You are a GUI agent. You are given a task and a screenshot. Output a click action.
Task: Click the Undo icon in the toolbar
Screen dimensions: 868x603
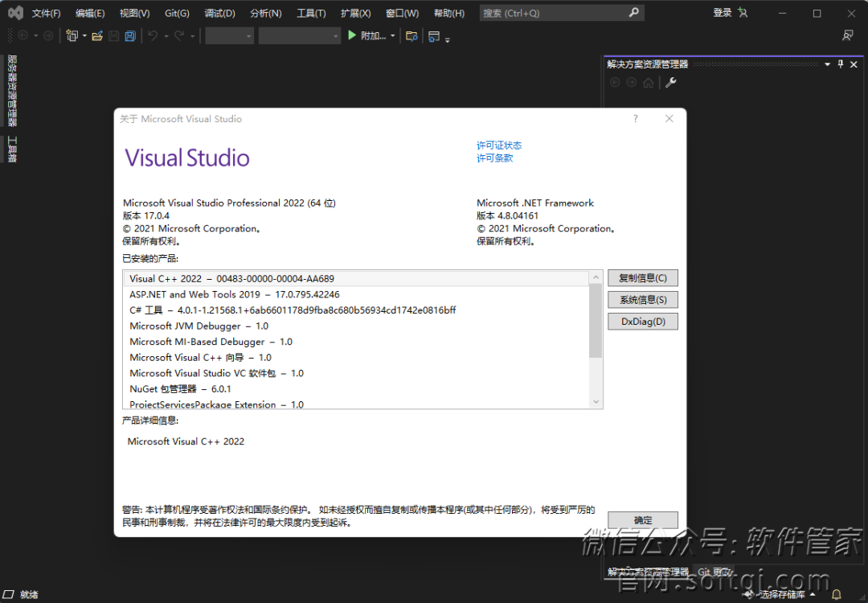point(153,35)
